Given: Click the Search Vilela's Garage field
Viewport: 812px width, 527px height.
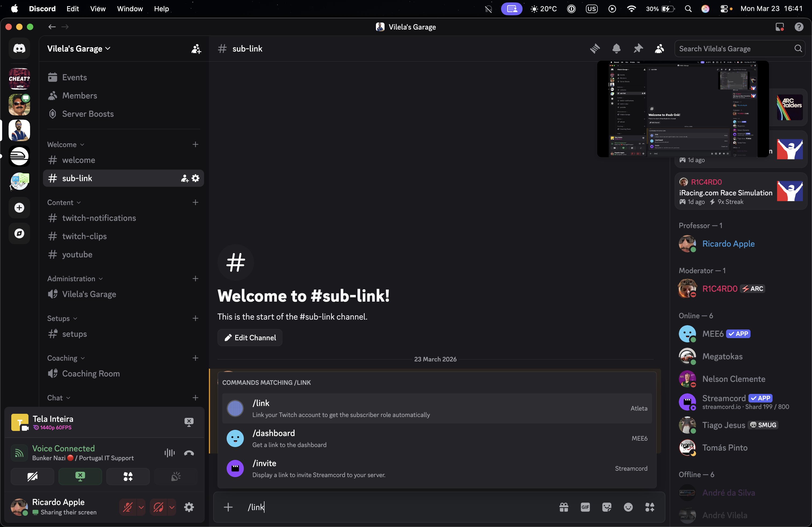Looking at the screenshot, I should (x=734, y=49).
